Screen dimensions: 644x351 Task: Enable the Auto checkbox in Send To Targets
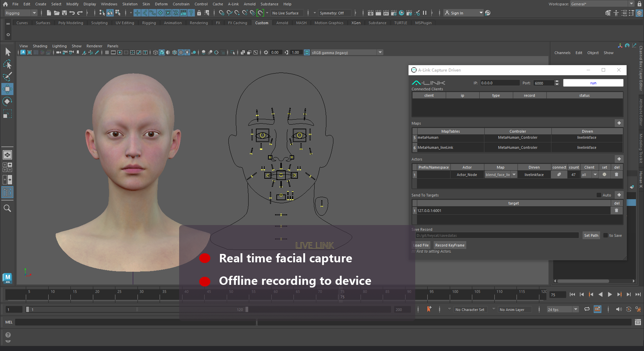click(599, 195)
